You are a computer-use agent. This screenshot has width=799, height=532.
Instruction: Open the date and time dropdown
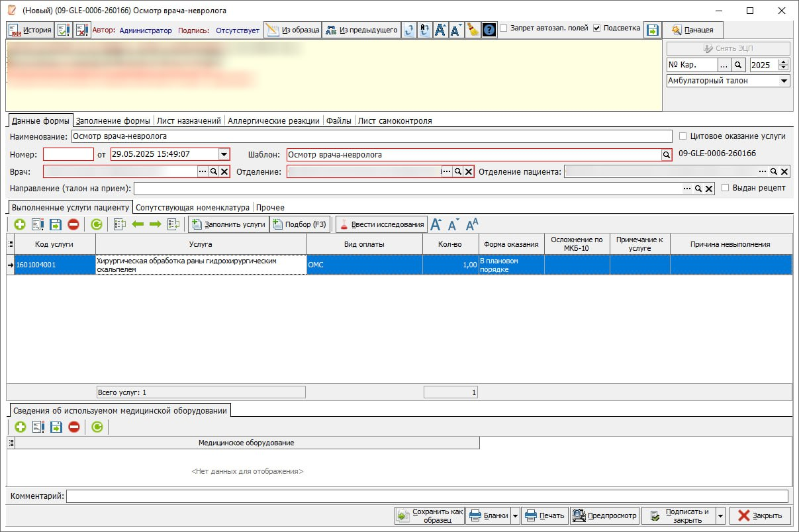tap(224, 155)
